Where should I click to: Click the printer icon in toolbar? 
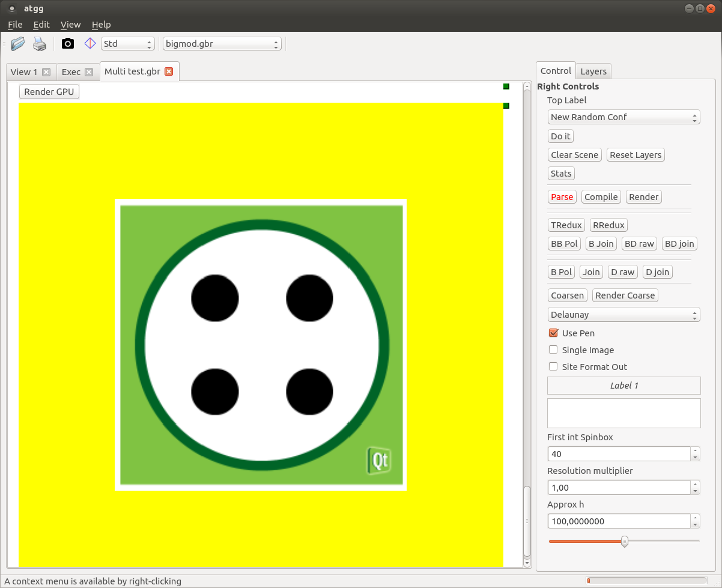[40, 44]
